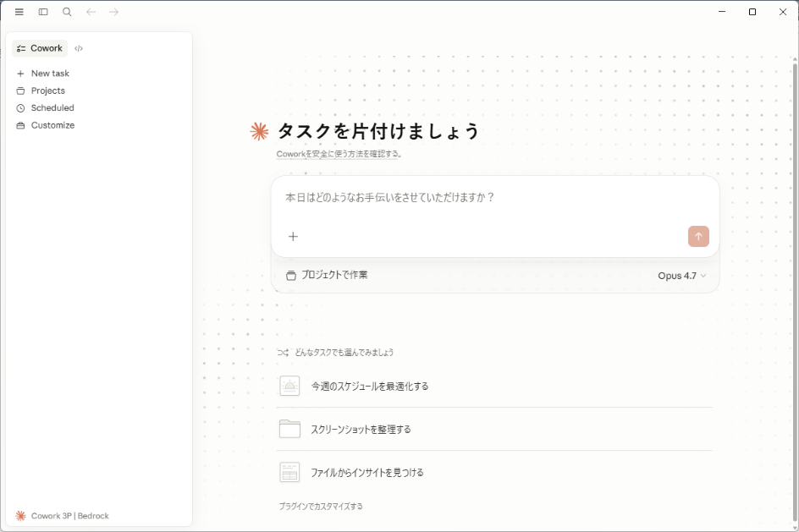This screenshot has width=799, height=532.
Task: Click the shuffle icon by suggestions heading
Action: point(283,353)
